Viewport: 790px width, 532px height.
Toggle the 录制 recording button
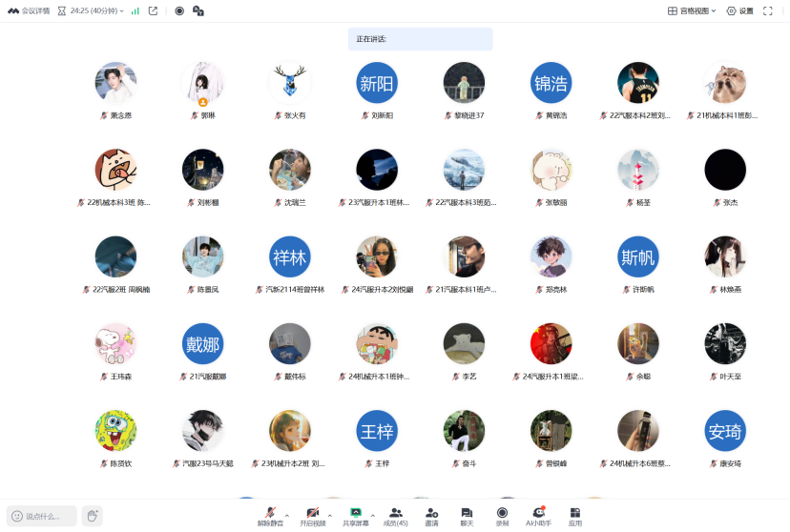pyautogui.click(x=502, y=516)
